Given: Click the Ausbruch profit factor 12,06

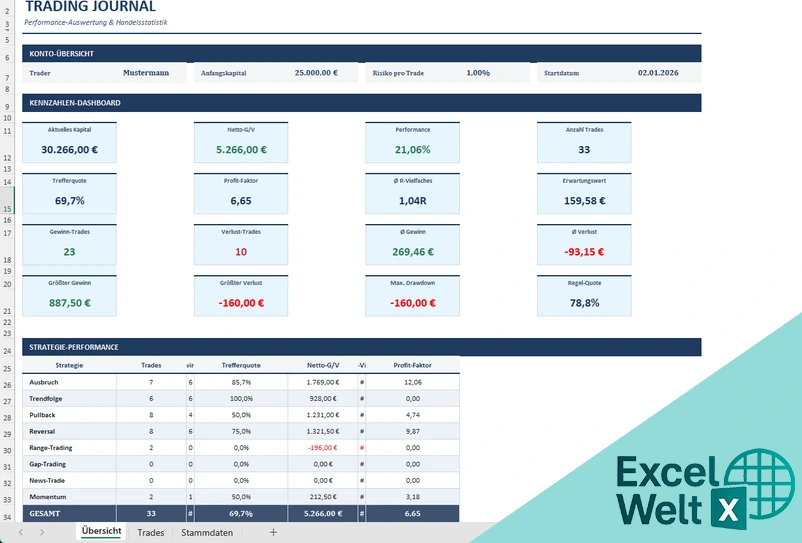Looking at the screenshot, I should [x=412, y=382].
